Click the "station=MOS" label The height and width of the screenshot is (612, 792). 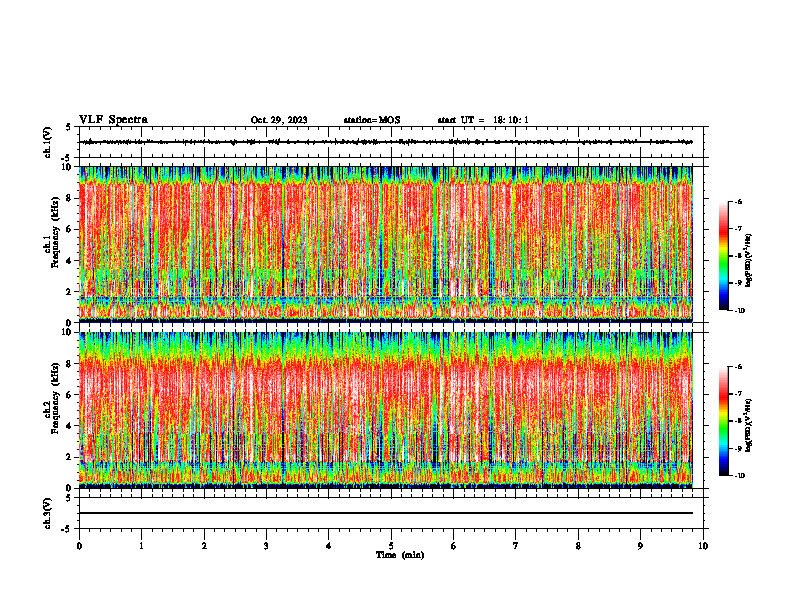372,120
